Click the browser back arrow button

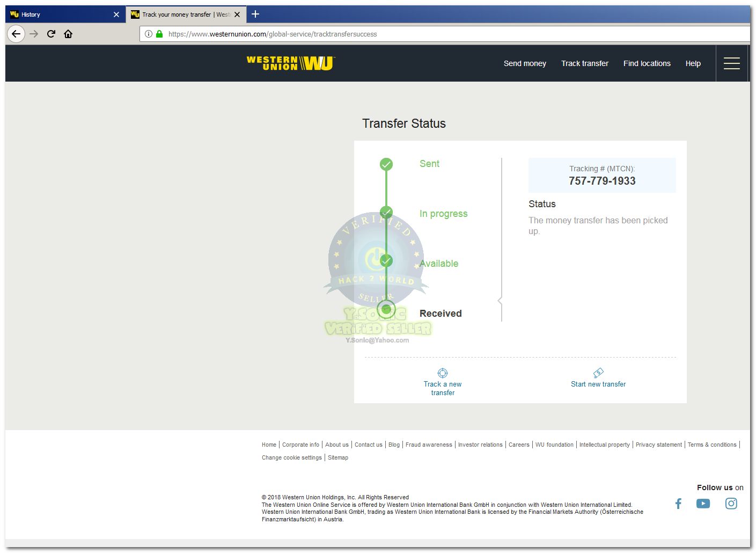click(16, 34)
